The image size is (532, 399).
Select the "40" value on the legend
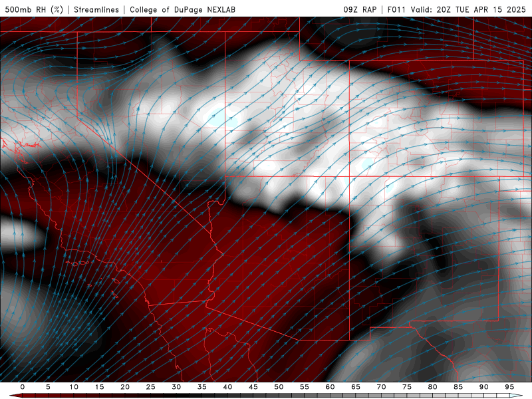coord(227,387)
